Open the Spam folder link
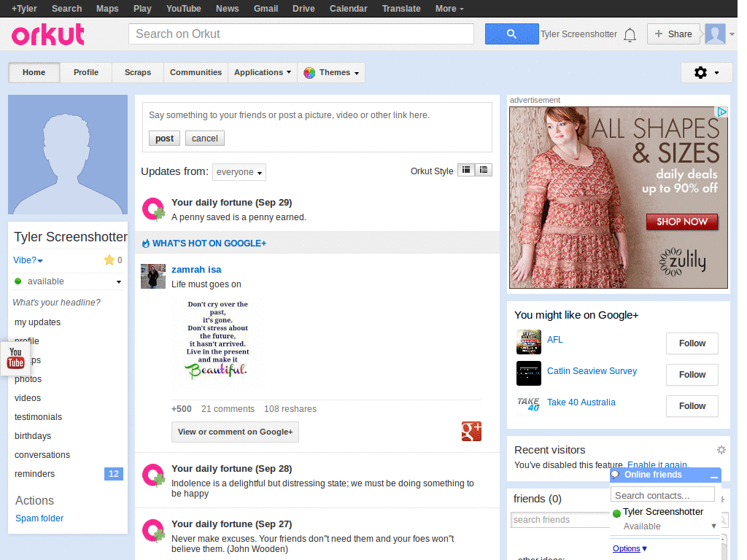 click(x=39, y=518)
